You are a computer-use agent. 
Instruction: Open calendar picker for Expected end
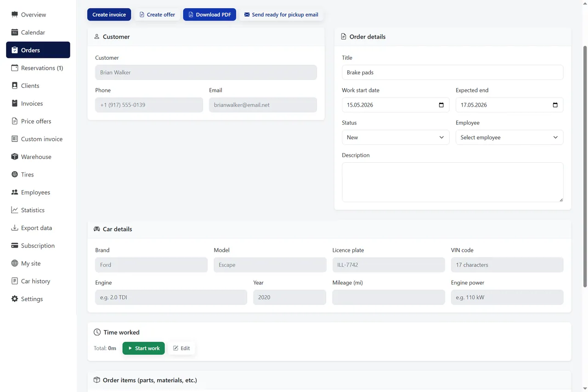(x=555, y=105)
